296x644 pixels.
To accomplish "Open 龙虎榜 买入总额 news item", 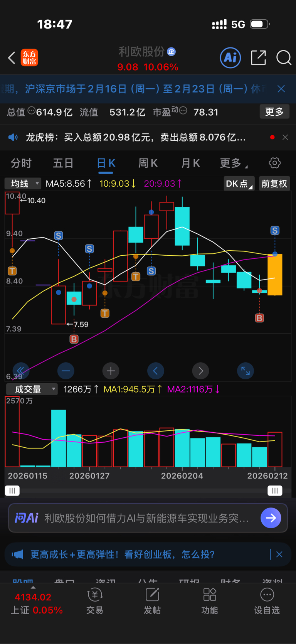I will coord(136,137).
